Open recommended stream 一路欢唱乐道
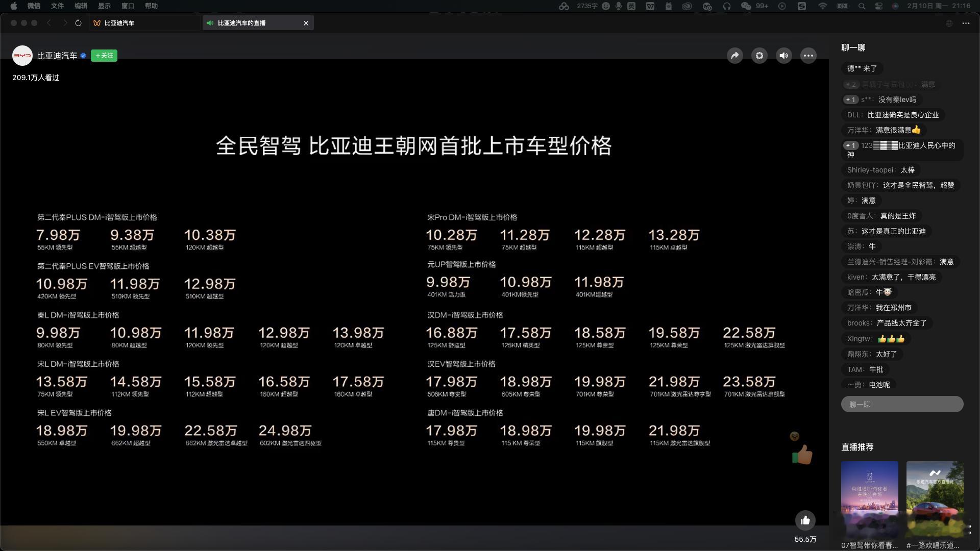The width and height of the screenshot is (980, 551). click(935, 505)
